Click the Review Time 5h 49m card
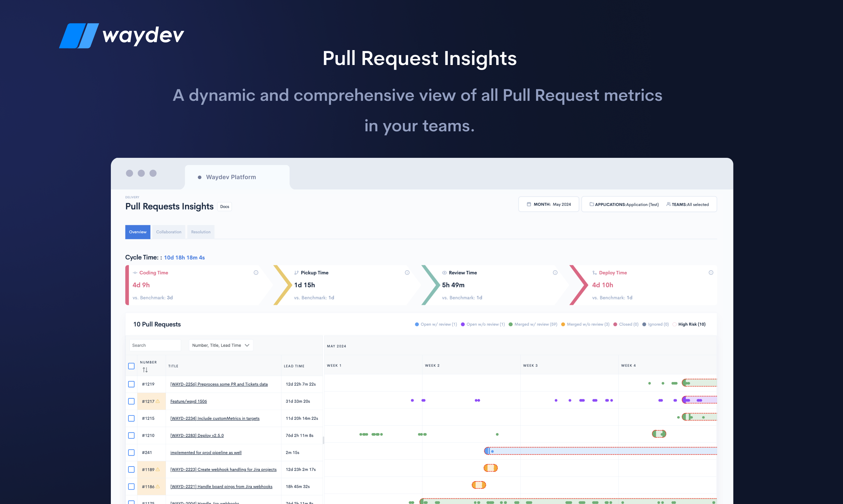Viewport: 843px width, 504px height. (x=495, y=285)
